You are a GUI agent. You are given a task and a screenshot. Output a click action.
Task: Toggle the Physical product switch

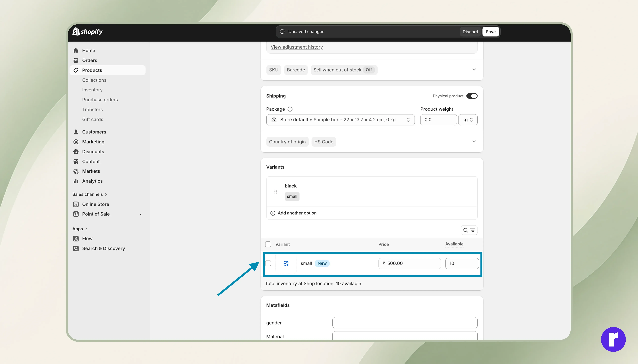[472, 96]
